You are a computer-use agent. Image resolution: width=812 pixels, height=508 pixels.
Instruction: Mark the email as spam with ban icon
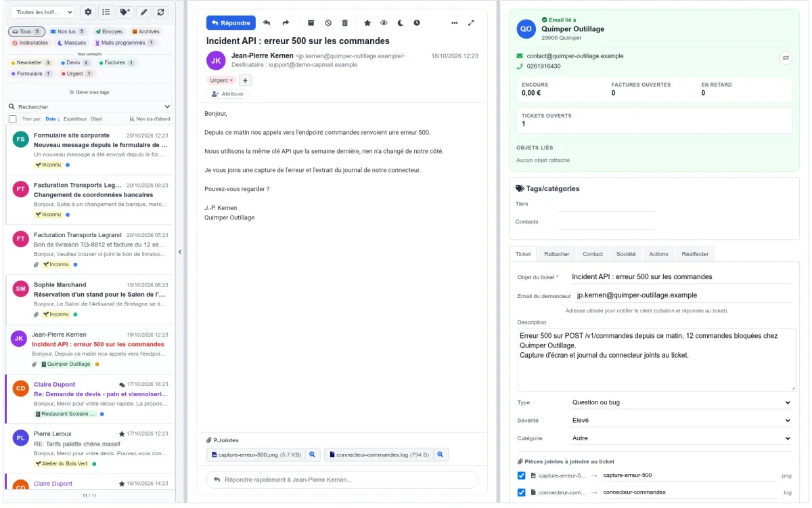pos(328,23)
